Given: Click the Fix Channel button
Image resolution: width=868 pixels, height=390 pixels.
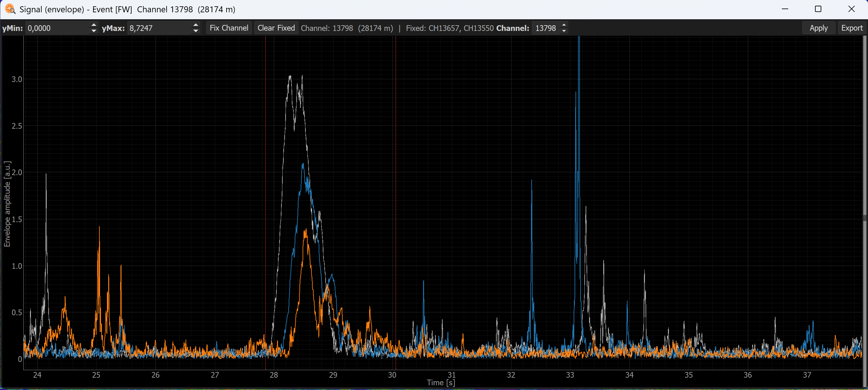Looking at the screenshot, I should [x=229, y=28].
